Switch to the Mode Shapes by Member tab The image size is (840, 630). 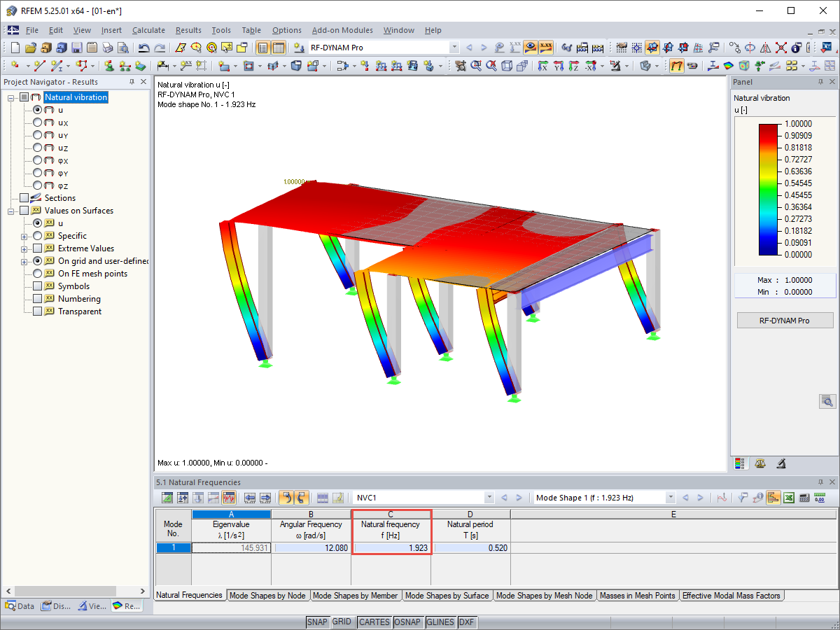(x=356, y=595)
